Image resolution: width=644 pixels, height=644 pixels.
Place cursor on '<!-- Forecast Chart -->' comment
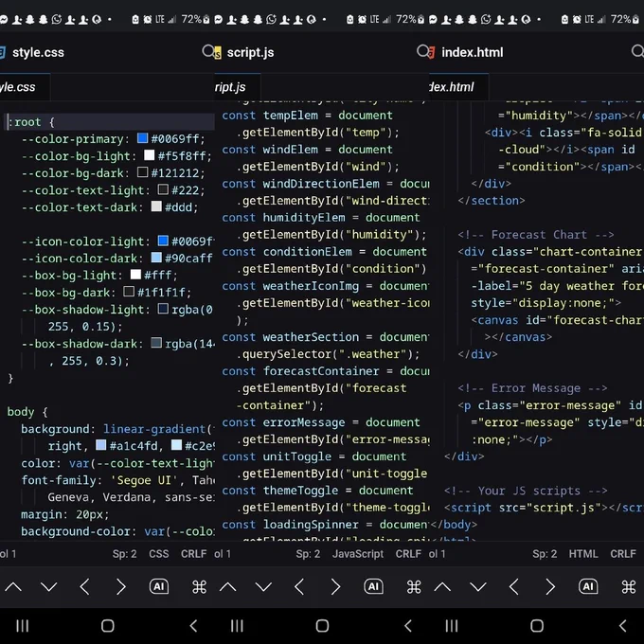click(536, 235)
